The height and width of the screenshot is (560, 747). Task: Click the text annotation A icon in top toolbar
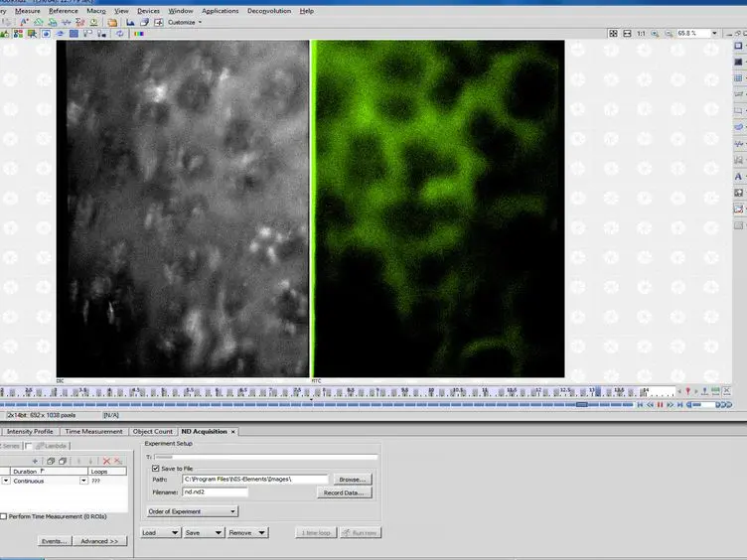point(24,22)
